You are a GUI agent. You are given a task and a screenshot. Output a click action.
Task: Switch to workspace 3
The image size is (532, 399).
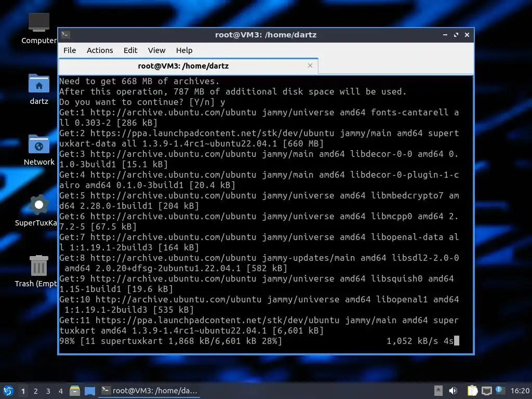(x=48, y=391)
